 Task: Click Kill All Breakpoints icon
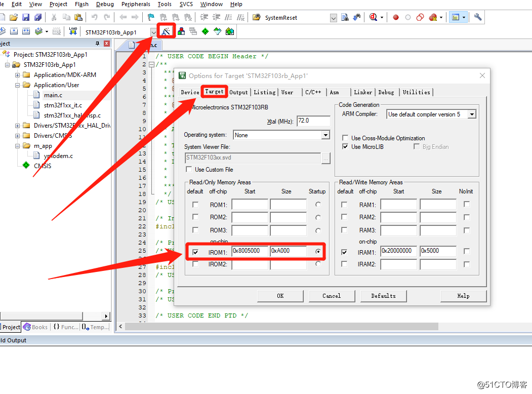[433, 17]
